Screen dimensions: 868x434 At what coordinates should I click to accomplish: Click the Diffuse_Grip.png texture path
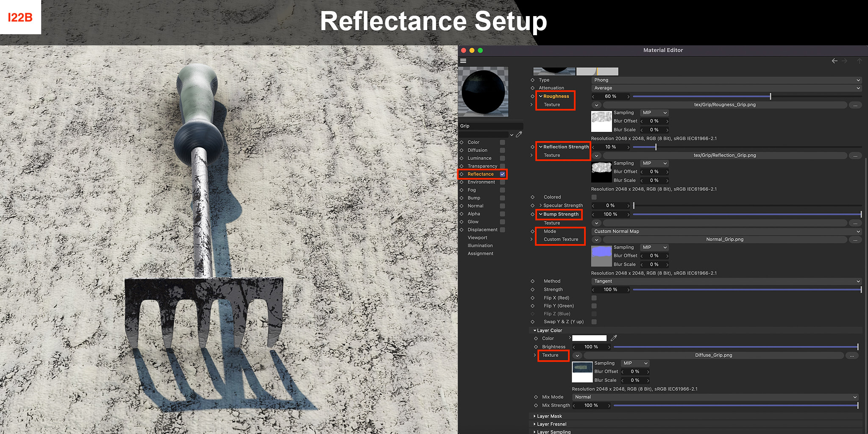[x=714, y=356]
